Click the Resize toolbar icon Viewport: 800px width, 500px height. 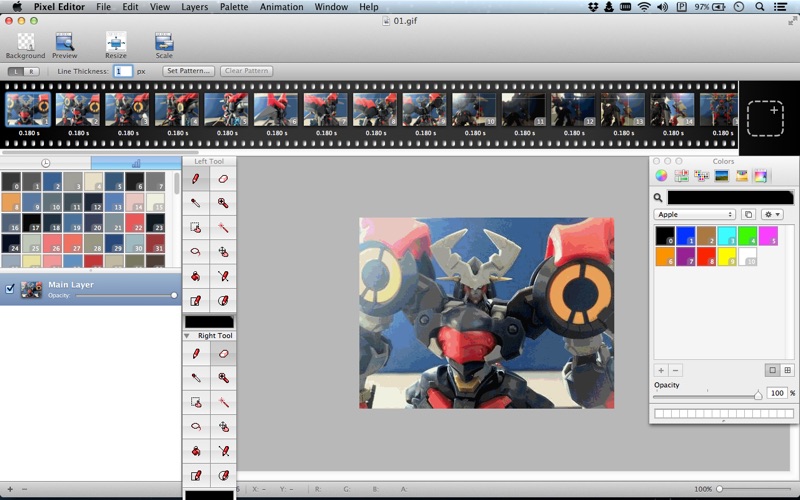tap(116, 42)
